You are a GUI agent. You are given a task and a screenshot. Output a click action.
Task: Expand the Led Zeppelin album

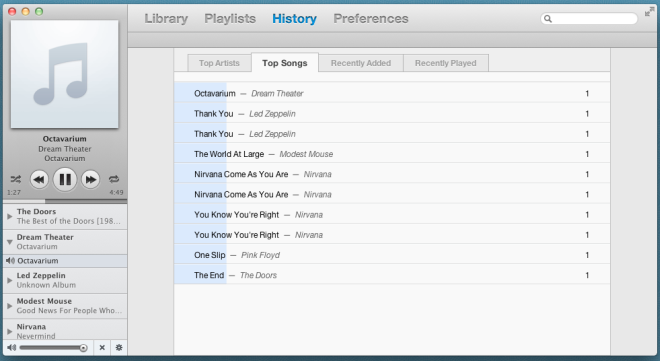tap(10, 280)
